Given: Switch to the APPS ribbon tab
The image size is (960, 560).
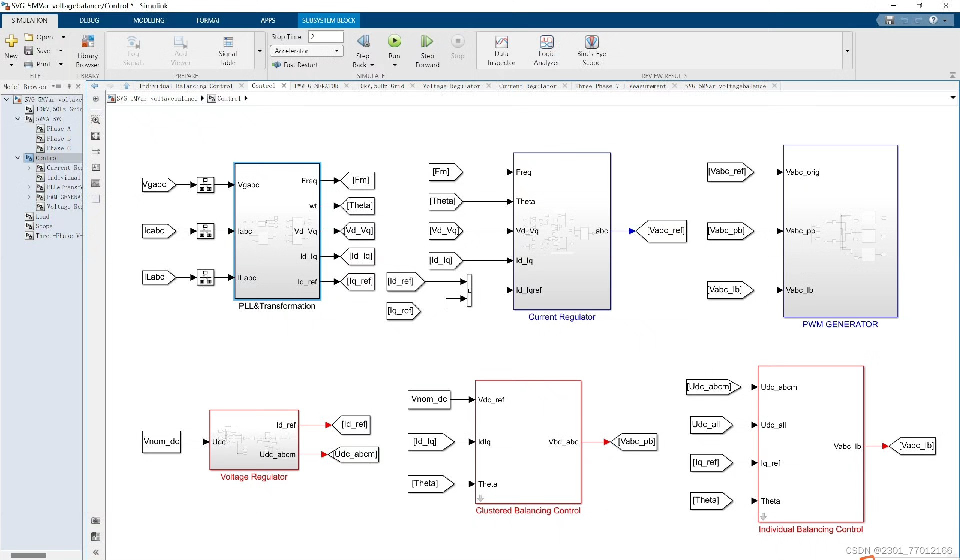Looking at the screenshot, I should pos(268,20).
